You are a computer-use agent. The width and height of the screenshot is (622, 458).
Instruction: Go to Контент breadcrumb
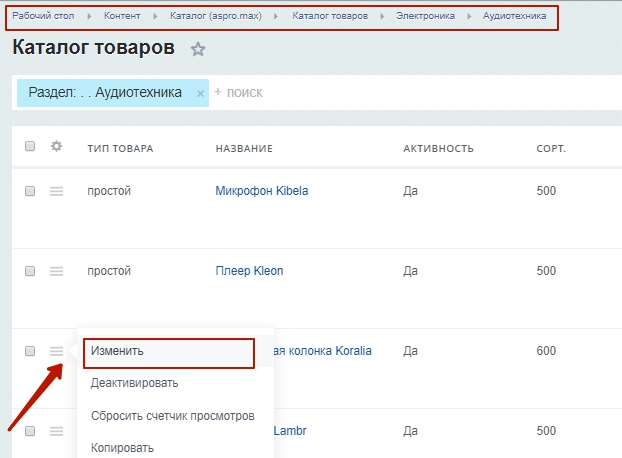pyautogui.click(x=122, y=16)
